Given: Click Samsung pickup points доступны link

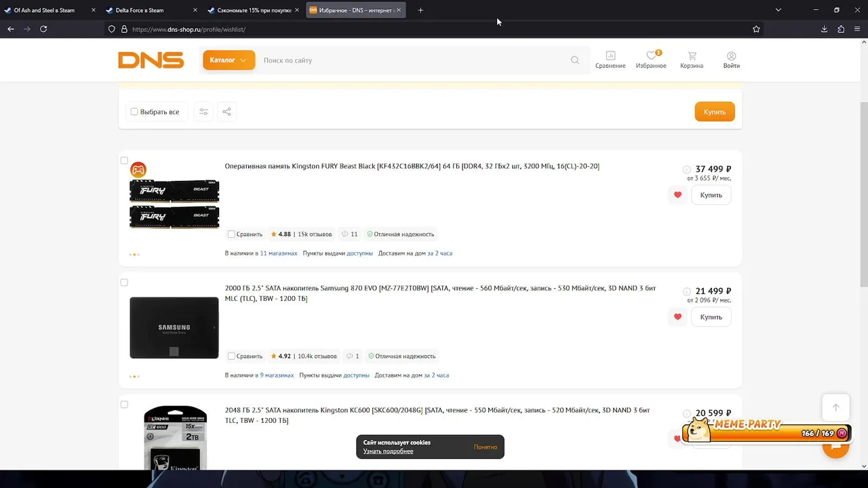Looking at the screenshot, I should click(356, 375).
